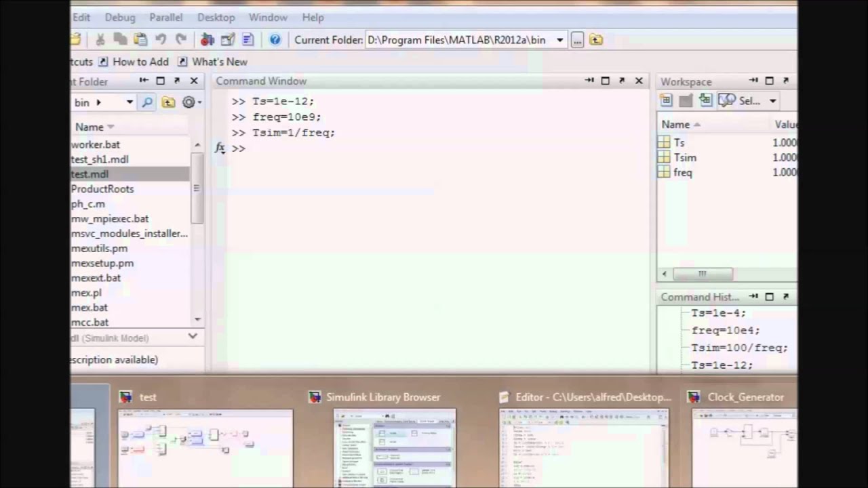The width and height of the screenshot is (868, 488).
Task: Click the Copy toolbar icon
Action: (121, 40)
